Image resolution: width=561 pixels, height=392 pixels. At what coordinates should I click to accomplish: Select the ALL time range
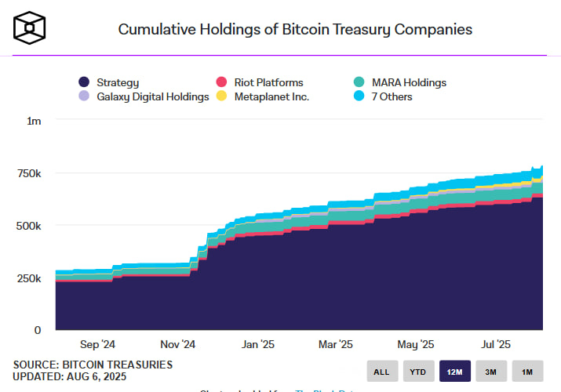[x=382, y=371]
